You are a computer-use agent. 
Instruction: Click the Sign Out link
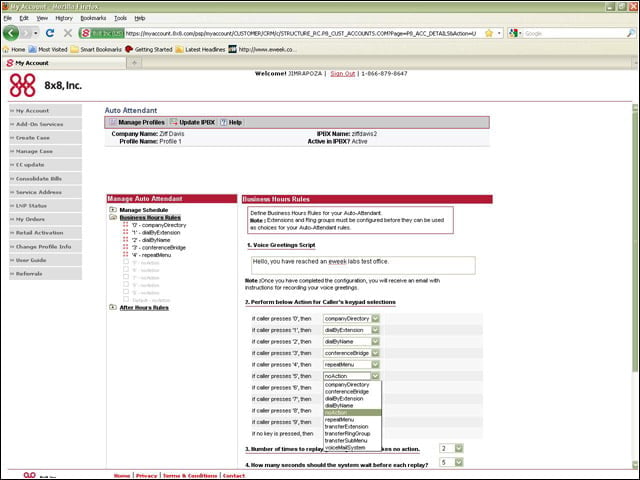pyautogui.click(x=342, y=73)
